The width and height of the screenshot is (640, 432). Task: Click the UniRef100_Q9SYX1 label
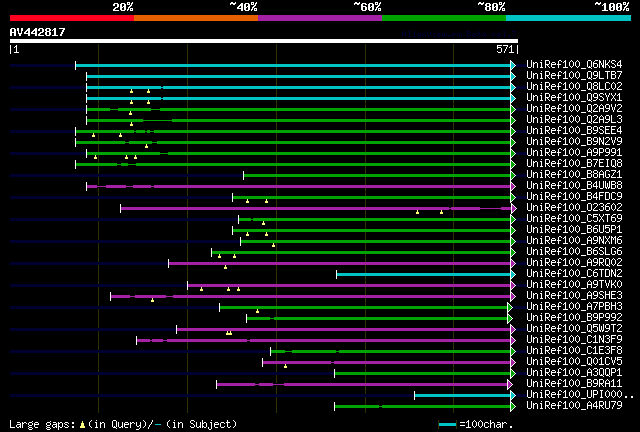[574, 98]
